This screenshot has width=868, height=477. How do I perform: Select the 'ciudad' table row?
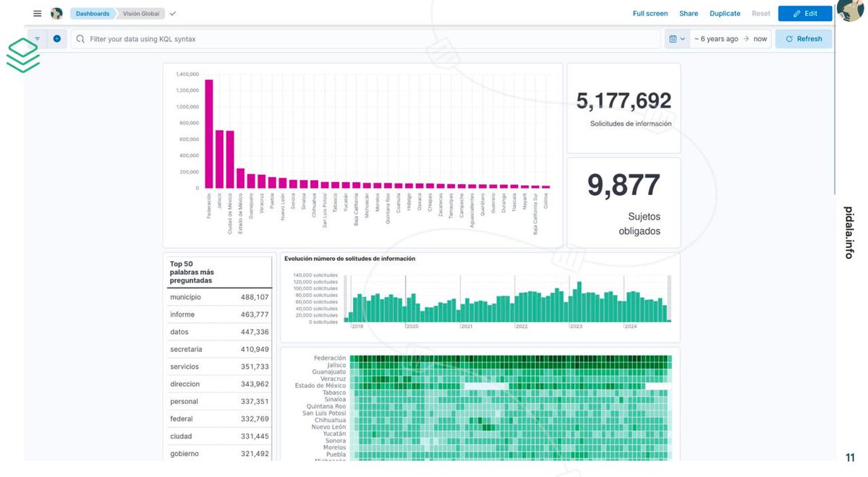click(219, 436)
